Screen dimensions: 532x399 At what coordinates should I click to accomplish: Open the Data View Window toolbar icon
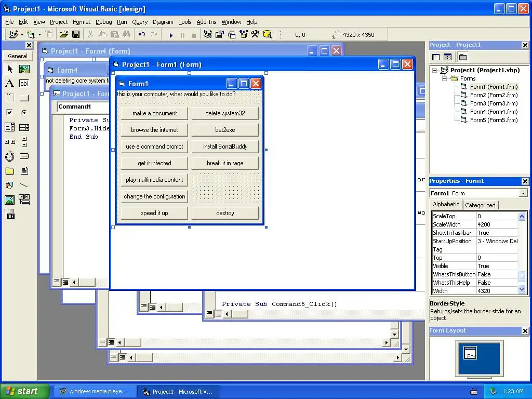(268, 34)
